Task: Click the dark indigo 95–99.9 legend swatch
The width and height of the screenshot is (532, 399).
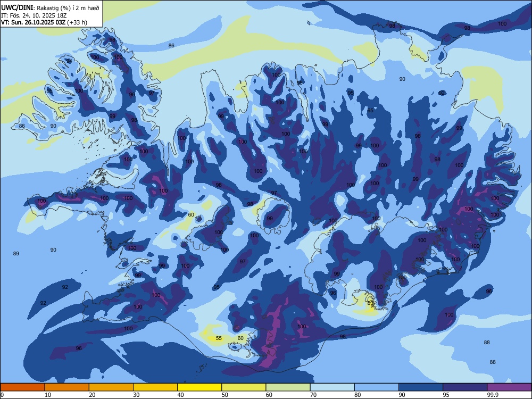Action: pos(465,387)
